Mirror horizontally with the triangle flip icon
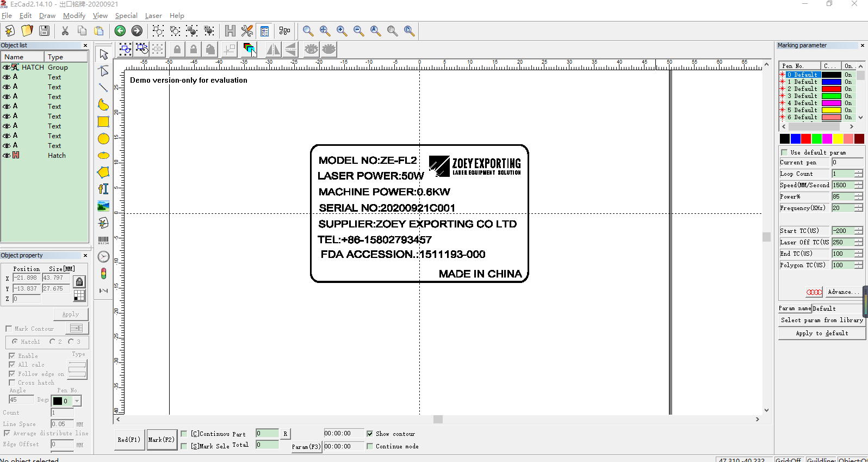Screen dimensions: 868x462 tap(274, 50)
